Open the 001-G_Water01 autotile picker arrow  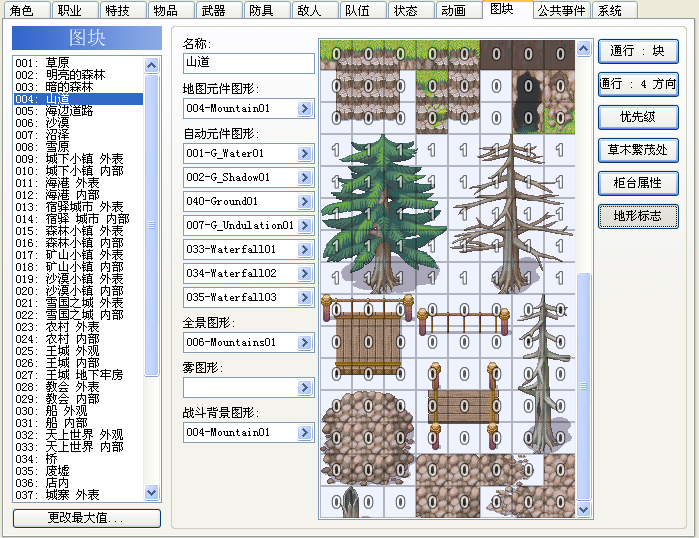point(305,153)
